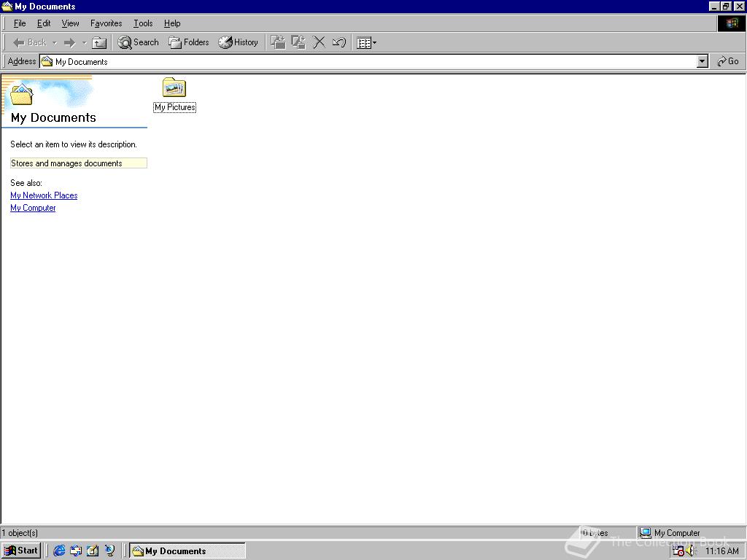Follow the My Computer link
This screenshot has width=747, height=560.
[x=33, y=208]
